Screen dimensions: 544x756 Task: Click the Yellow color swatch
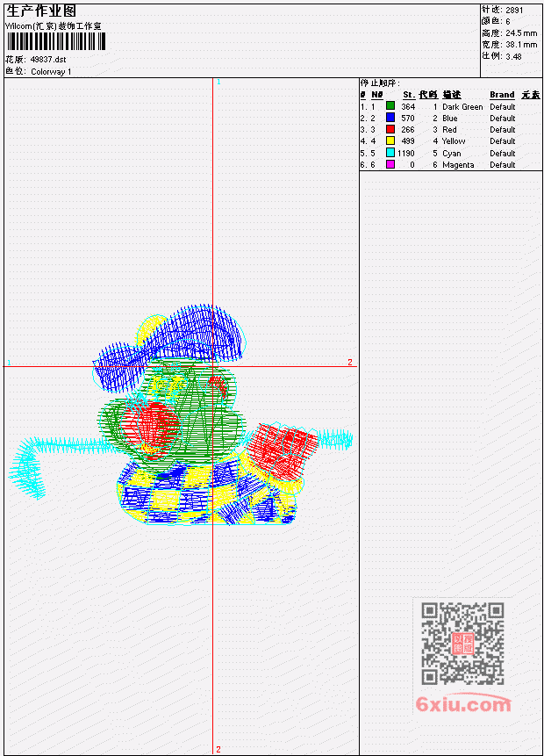coord(390,140)
